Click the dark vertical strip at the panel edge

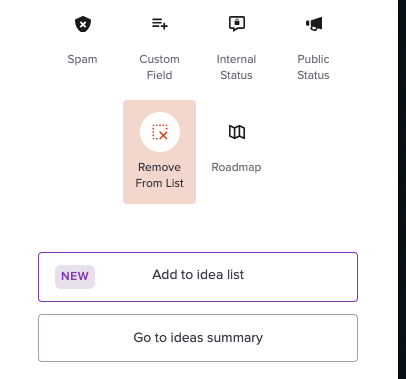point(402,189)
